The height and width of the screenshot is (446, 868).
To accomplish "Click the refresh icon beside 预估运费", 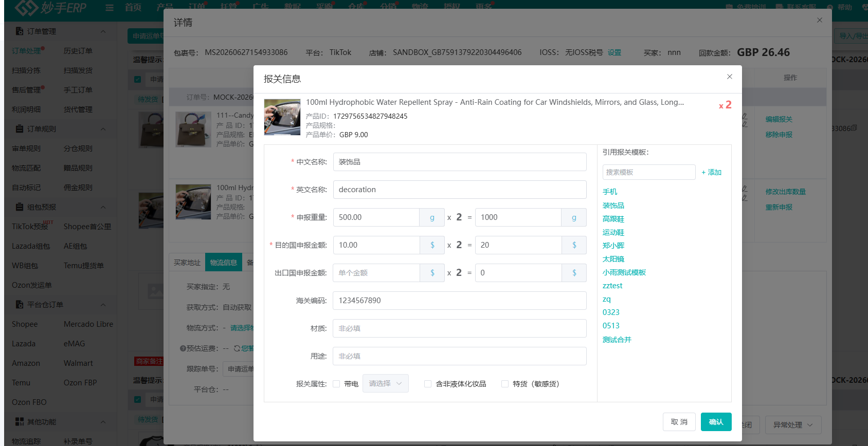I will coord(237,348).
